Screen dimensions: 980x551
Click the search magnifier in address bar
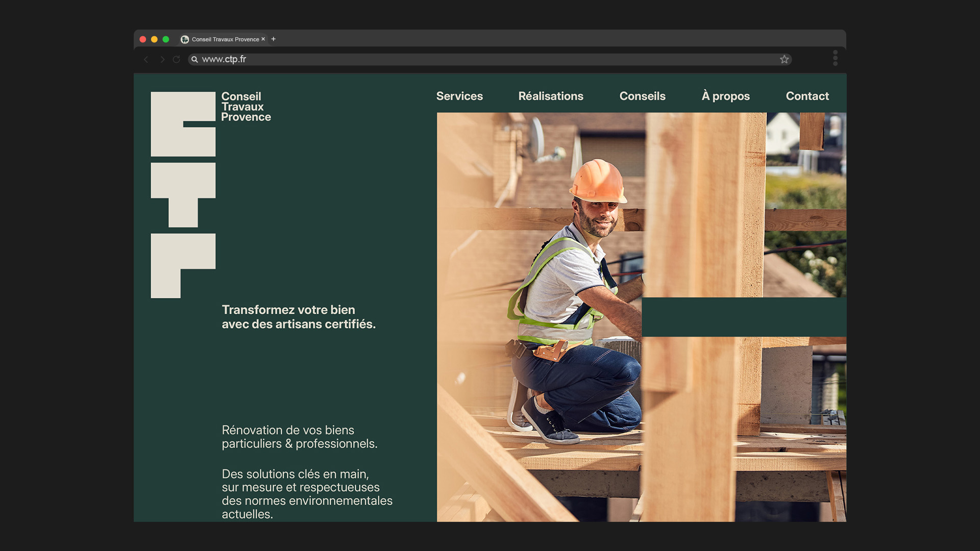tap(194, 60)
